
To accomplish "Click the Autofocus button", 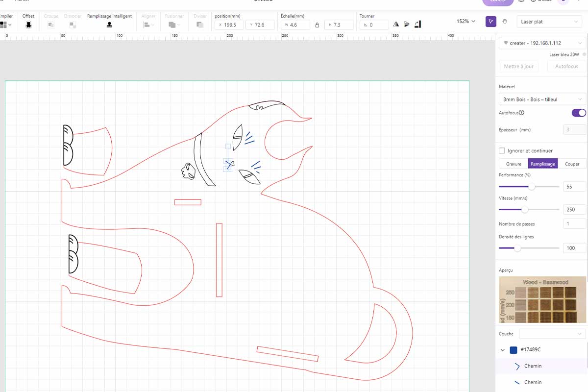I will coord(566,66).
